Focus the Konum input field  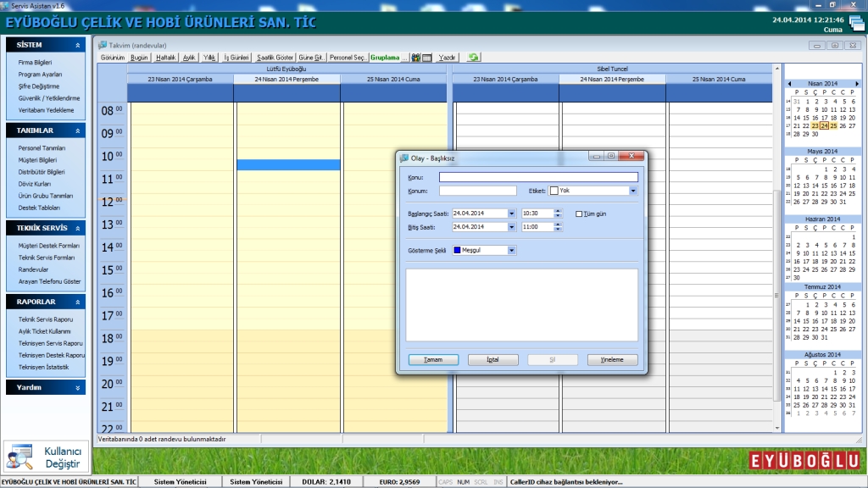pyautogui.click(x=478, y=191)
